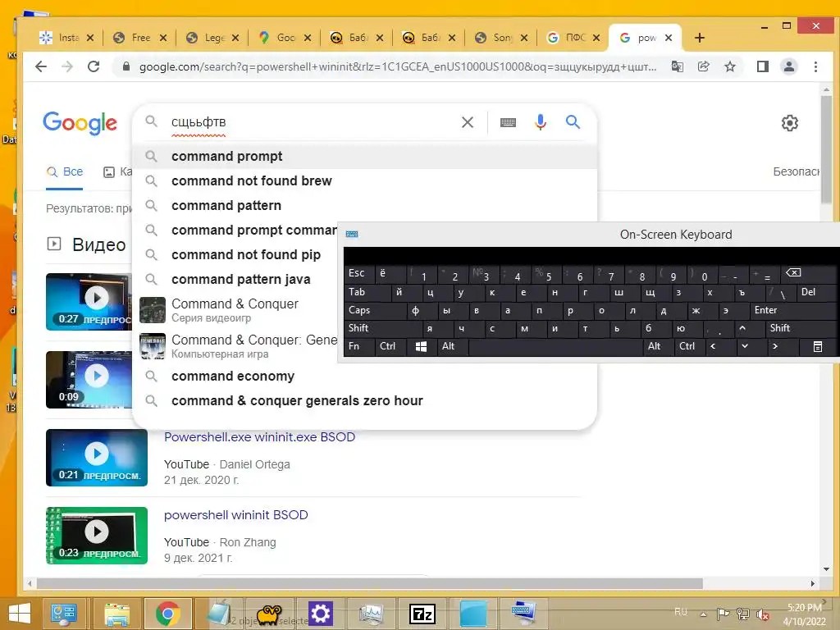840x630 pixels.
Task: Submit search with the blue magnifier
Action: 573,122
